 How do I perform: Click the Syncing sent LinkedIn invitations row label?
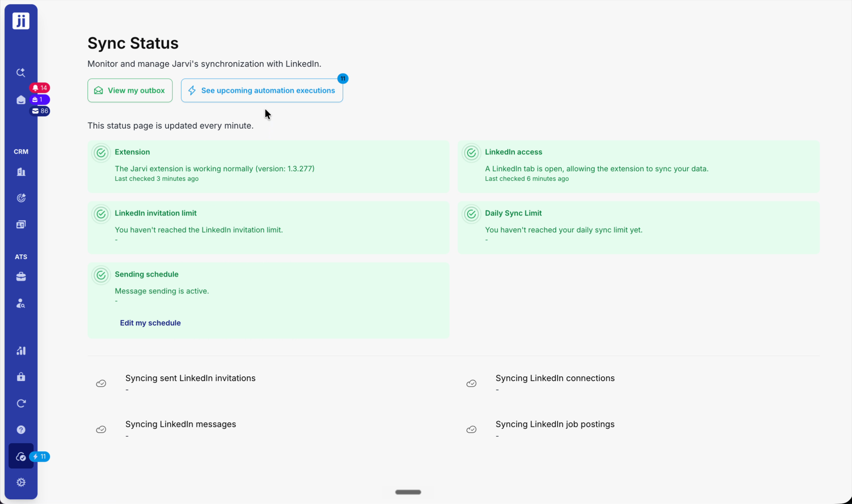(190, 378)
